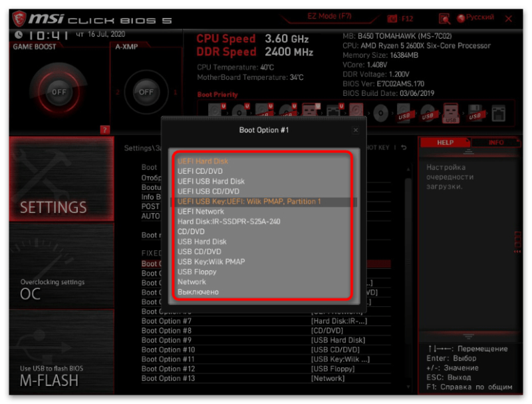532x404 pixels.
Task: Open the M-FLASH section
Action: 61,351
